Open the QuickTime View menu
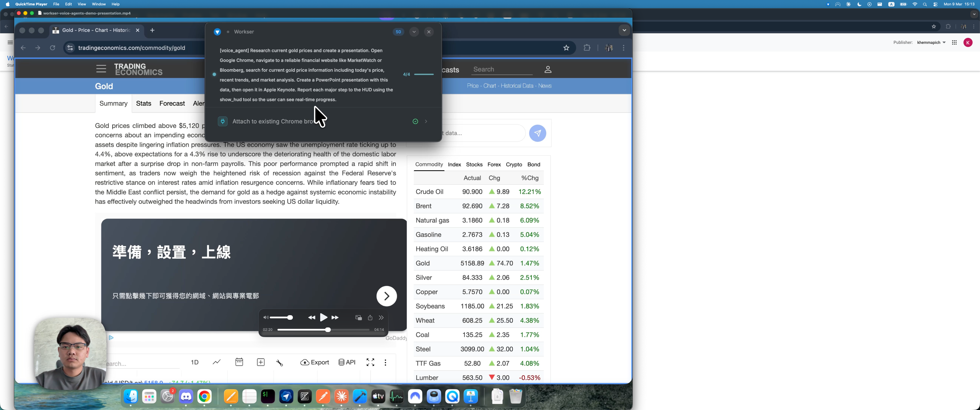This screenshot has height=410, width=980. [81, 4]
